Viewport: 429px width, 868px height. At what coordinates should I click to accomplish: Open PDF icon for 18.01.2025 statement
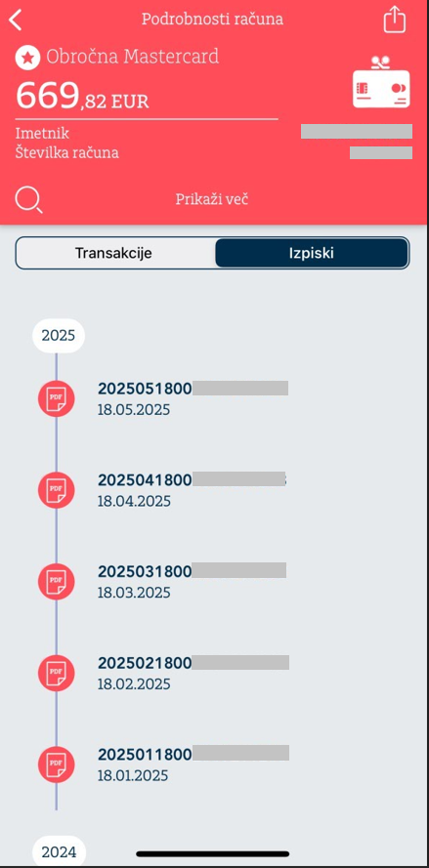point(56,764)
